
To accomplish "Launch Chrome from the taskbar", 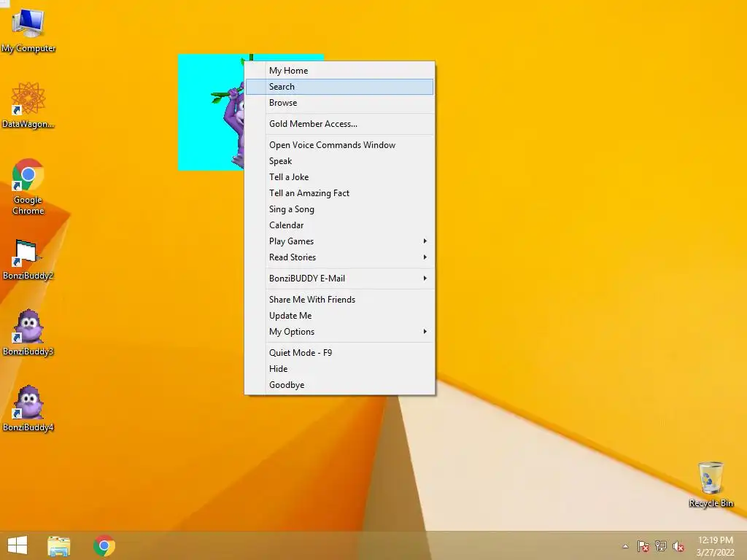I will click(x=104, y=545).
